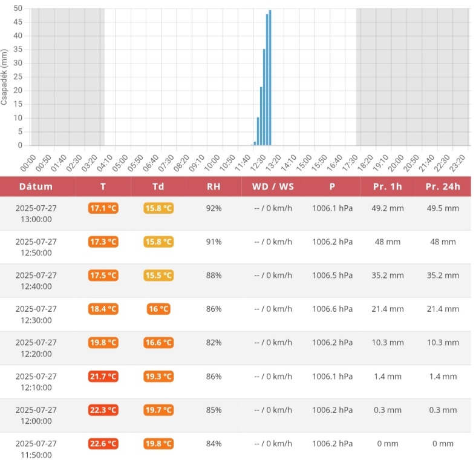Select the Pr. 1h column header

point(388,186)
